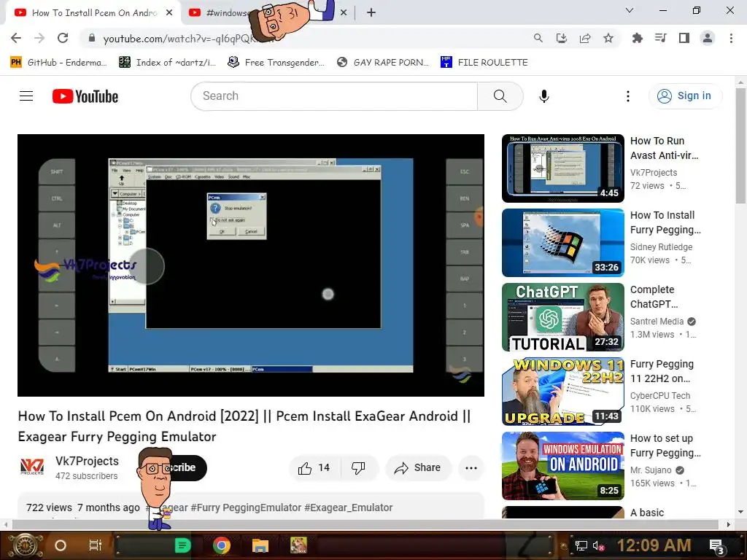Viewport: 747px width, 560px height.
Task: Expand the tab search chevron
Action: tap(630, 10)
